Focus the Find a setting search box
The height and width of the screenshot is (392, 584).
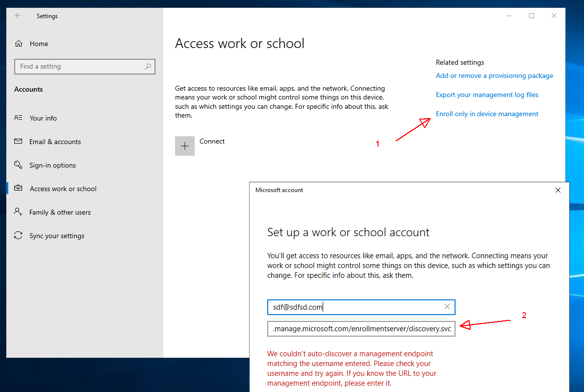click(x=84, y=66)
